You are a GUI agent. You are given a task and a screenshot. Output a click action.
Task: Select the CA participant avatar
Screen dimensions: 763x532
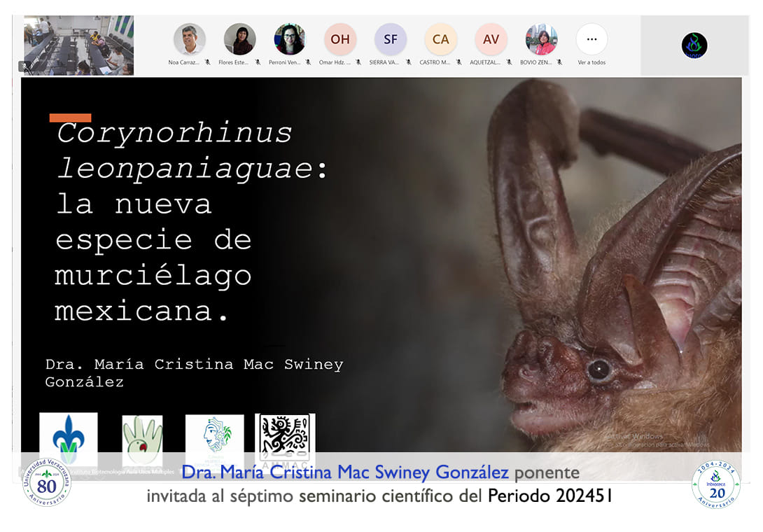441,39
